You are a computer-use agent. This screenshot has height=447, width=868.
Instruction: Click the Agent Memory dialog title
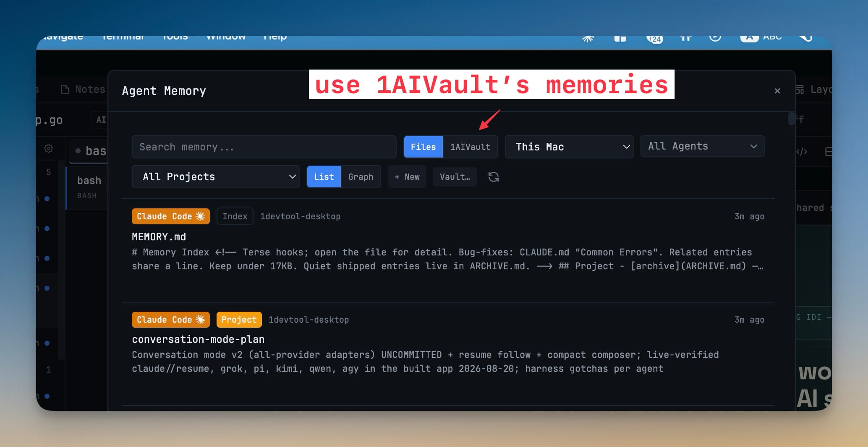pos(164,91)
